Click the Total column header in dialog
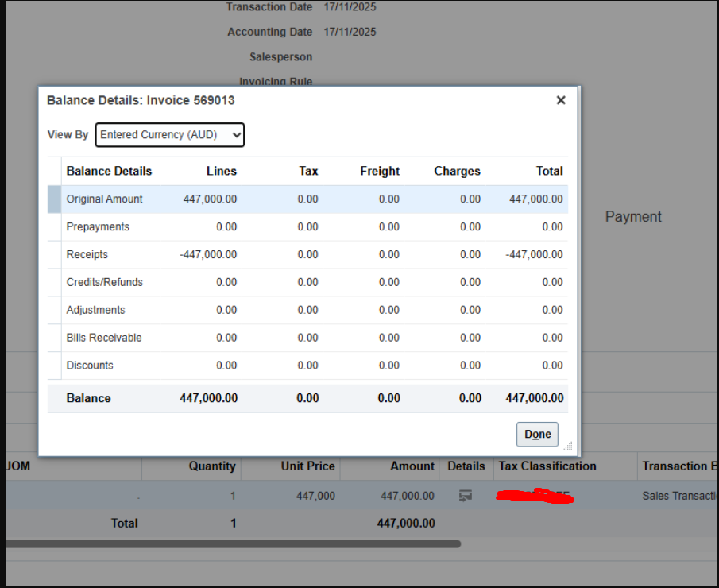The image size is (719, 588). pyautogui.click(x=549, y=171)
